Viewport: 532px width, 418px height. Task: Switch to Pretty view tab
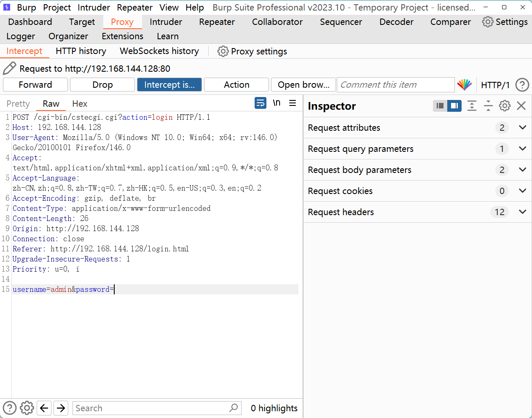coord(18,104)
